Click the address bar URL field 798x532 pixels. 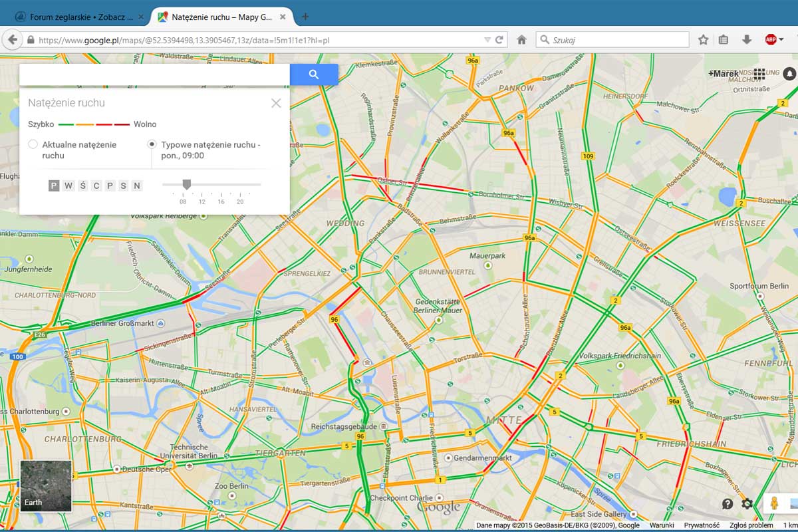(259, 40)
